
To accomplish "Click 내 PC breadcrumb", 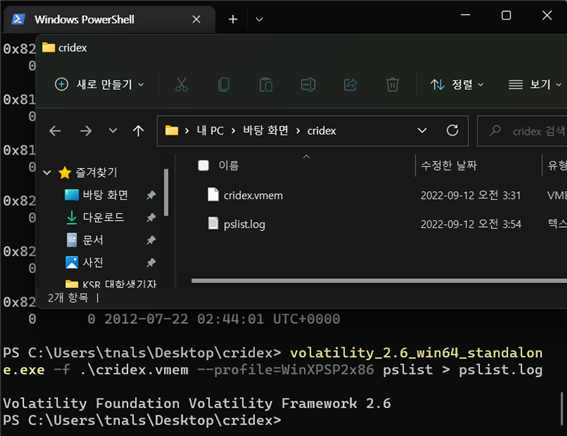I will coord(210,131).
